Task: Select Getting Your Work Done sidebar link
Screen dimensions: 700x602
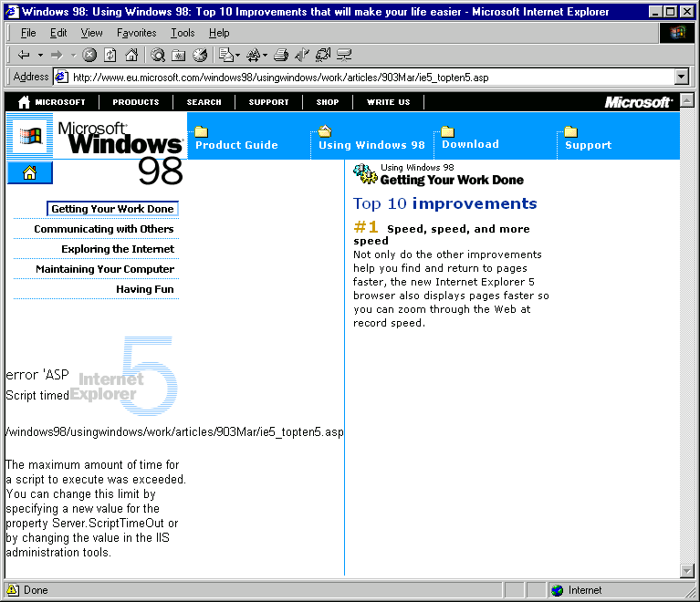Action: coord(112,209)
